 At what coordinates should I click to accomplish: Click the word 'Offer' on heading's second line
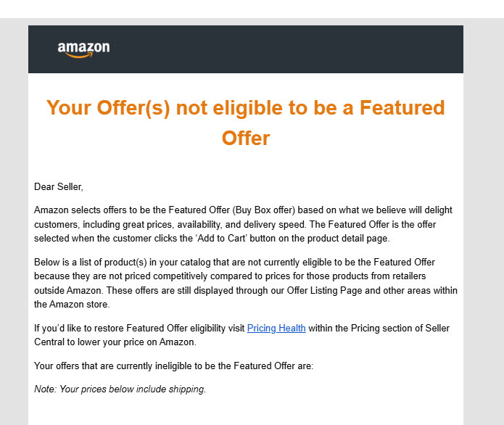pyautogui.click(x=245, y=138)
